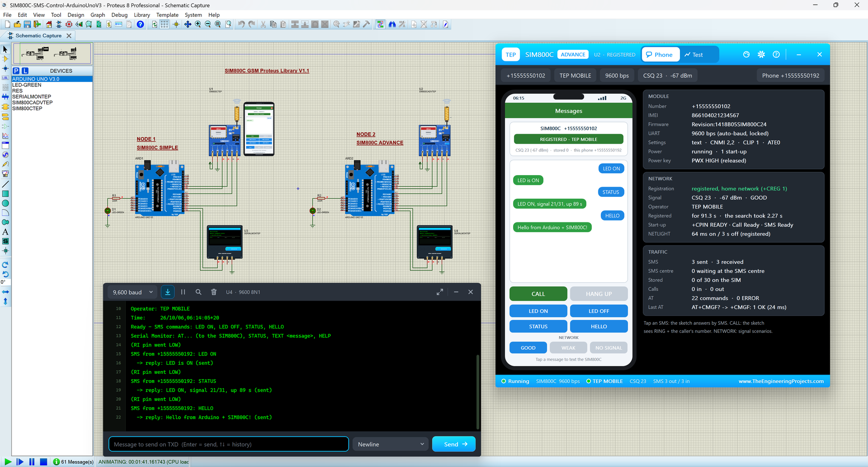Open www.TheEngineeringProjects.com link
This screenshot has height=467, width=868.
pos(781,381)
